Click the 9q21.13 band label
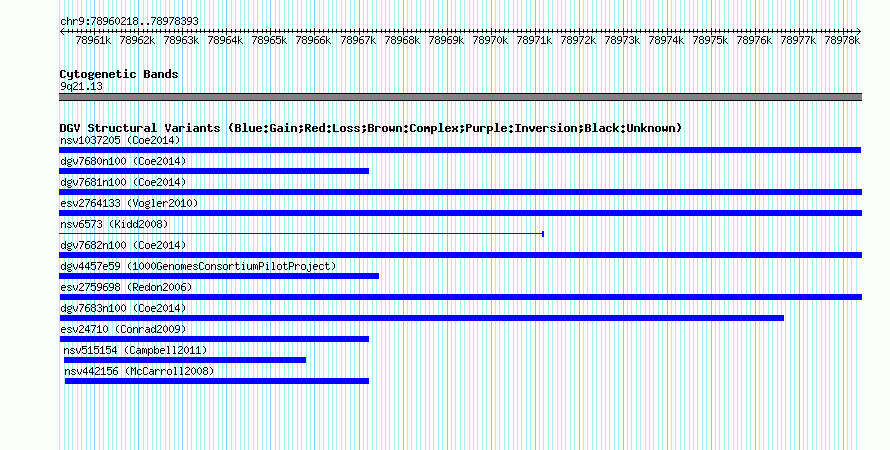This screenshot has height=450, width=890. coord(81,86)
